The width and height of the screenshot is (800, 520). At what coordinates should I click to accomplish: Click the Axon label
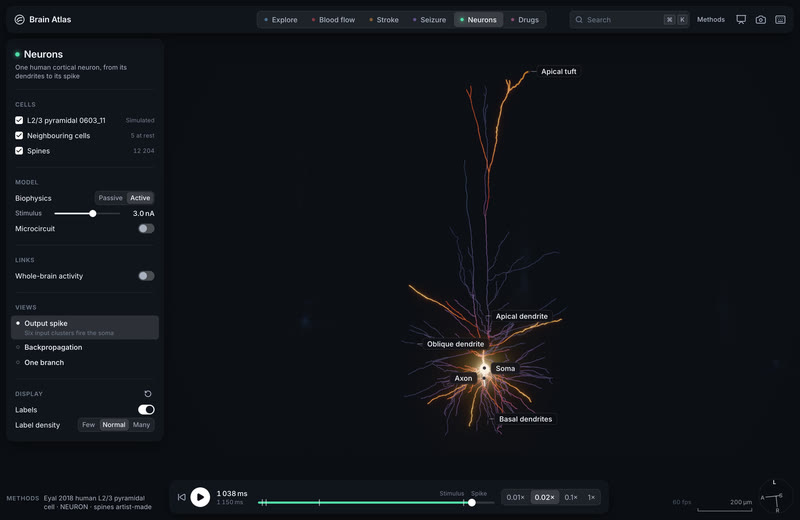coord(463,378)
